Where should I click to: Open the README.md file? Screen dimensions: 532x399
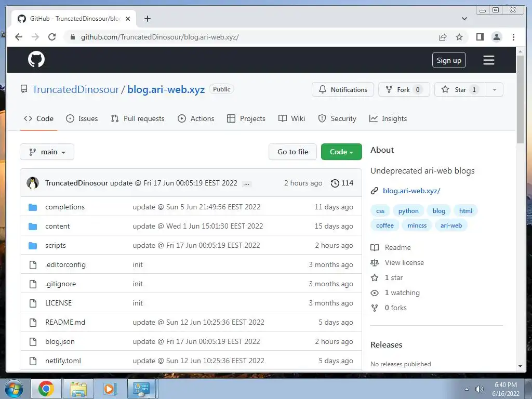(65, 322)
